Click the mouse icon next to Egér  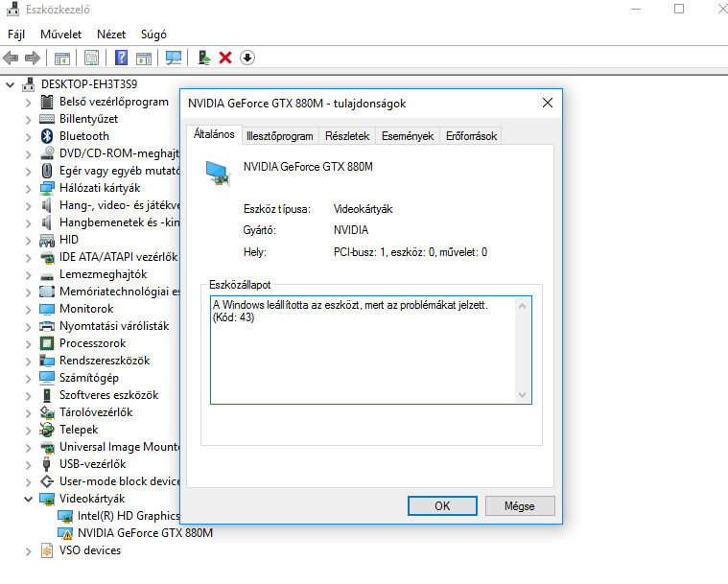click(47, 171)
